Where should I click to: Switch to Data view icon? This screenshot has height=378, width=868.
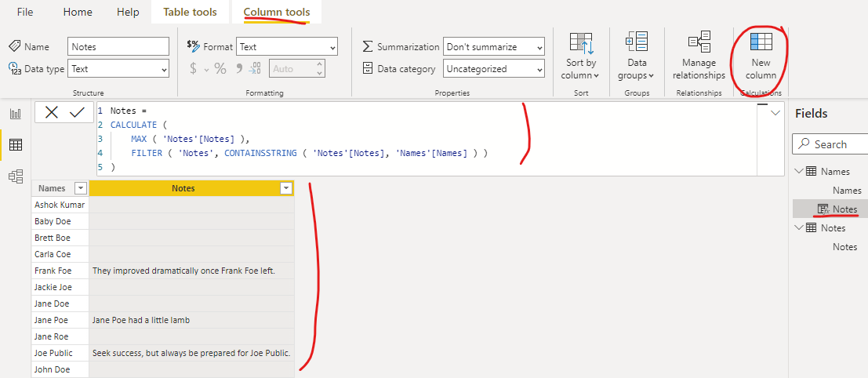[x=16, y=145]
